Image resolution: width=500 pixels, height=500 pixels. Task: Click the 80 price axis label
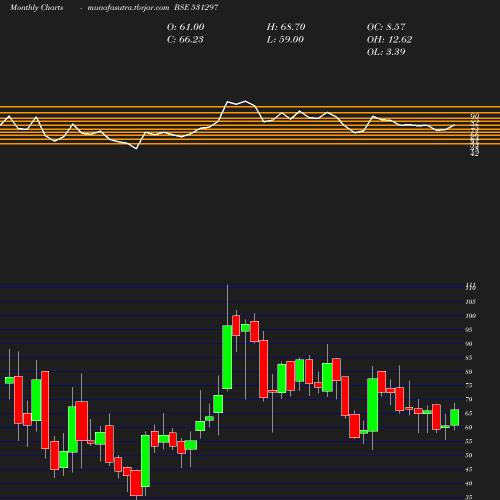[x=469, y=372]
